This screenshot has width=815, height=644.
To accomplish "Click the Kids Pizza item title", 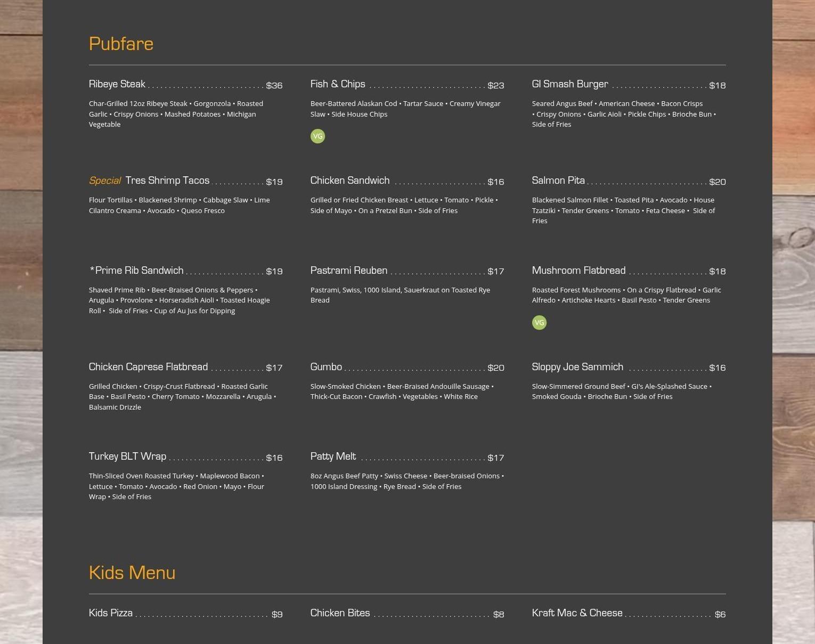I will (111, 613).
